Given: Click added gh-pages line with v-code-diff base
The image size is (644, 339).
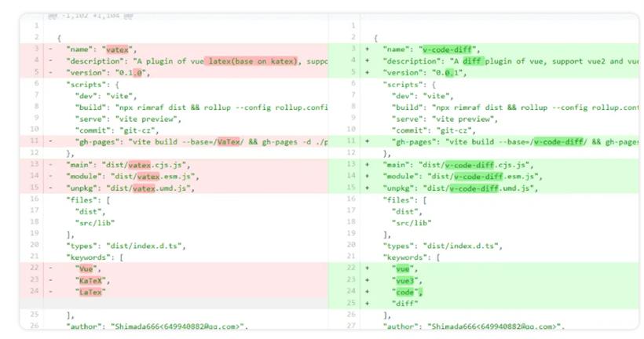Looking at the screenshot, I should coord(484,142).
